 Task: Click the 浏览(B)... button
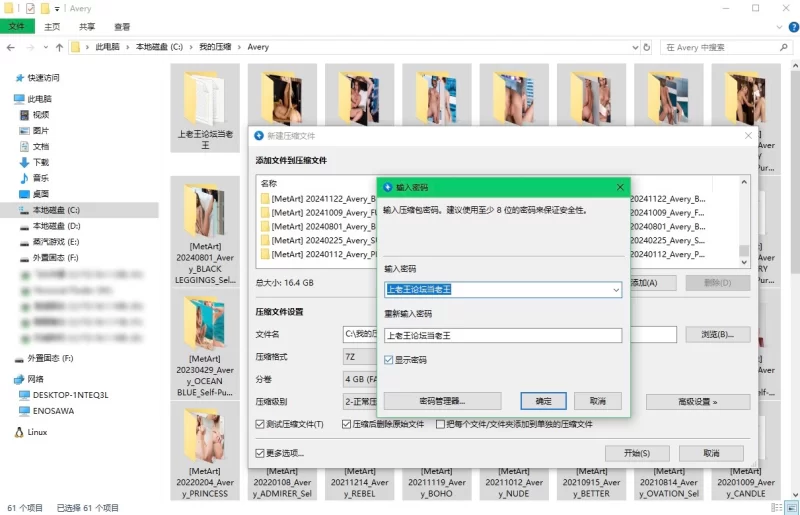(x=717, y=334)
